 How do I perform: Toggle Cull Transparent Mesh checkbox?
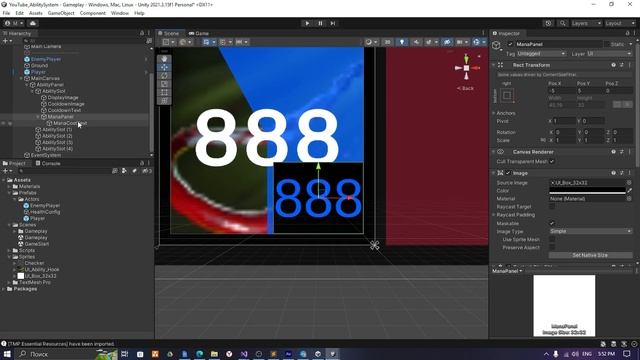[x=552, y=162]
